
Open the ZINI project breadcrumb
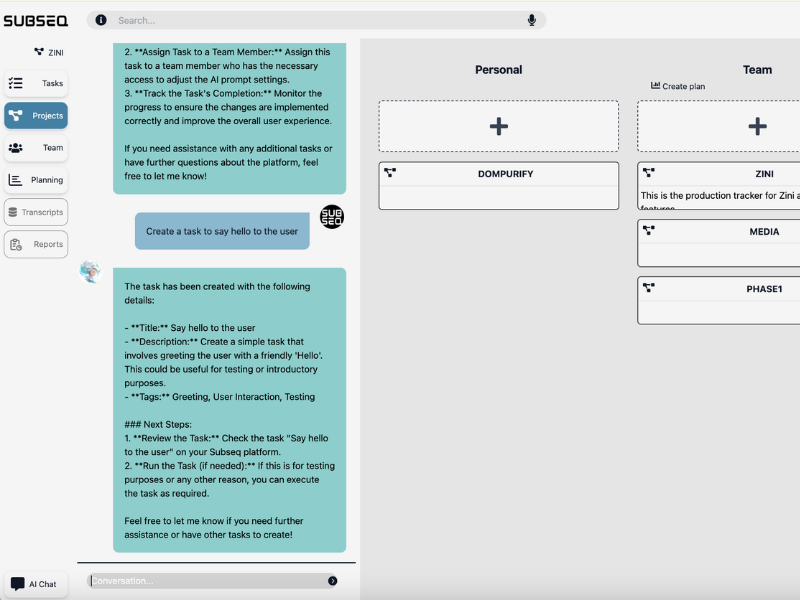pos(49,52)
